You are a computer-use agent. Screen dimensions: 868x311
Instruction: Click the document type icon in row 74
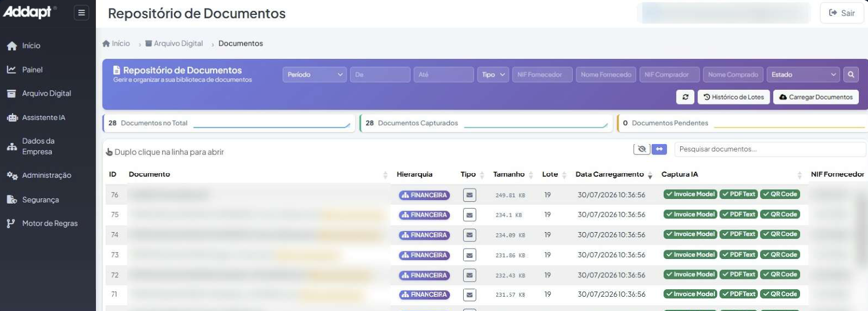469,235
